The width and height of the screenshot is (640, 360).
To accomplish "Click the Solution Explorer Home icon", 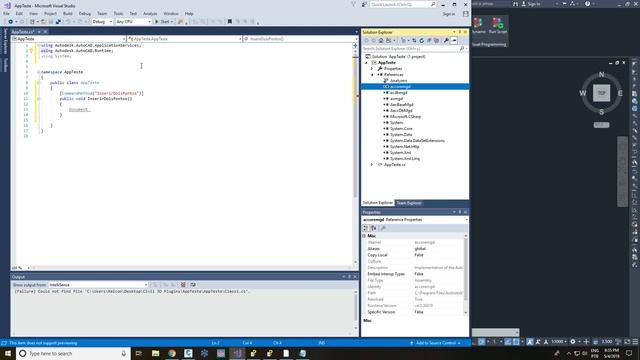I will pos(381,40).
